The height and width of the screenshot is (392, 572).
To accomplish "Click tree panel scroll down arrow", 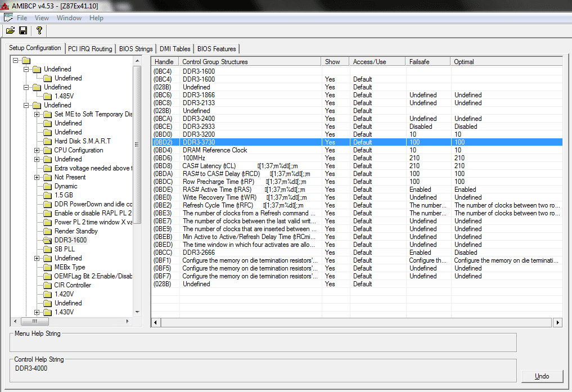I will [x=137, y=312].
